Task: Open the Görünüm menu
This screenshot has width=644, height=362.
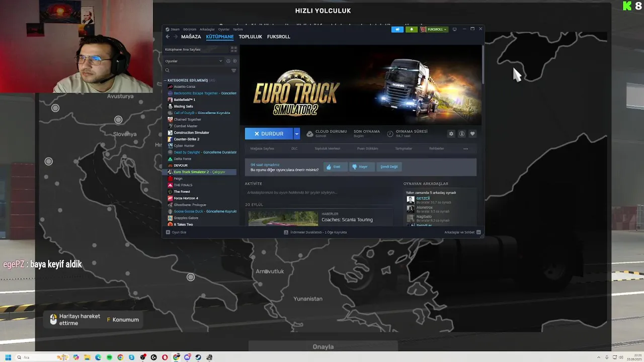Action: click(190, 29)
